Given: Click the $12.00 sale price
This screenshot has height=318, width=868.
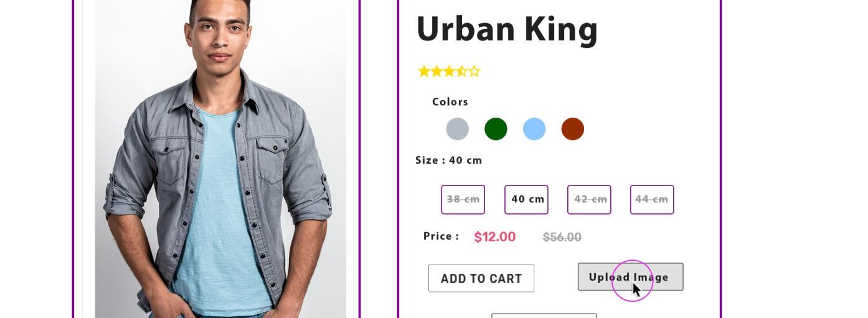Looking at the screenshot, I should pos(495,237).
